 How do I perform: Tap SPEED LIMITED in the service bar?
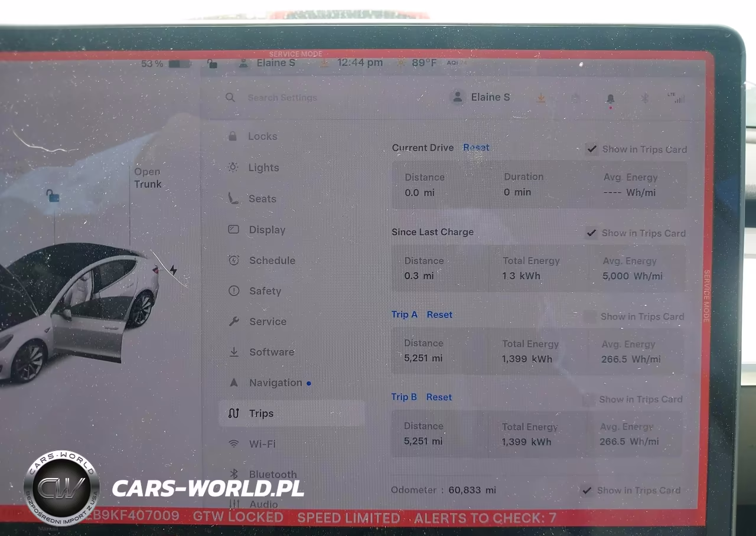point(348,518)
